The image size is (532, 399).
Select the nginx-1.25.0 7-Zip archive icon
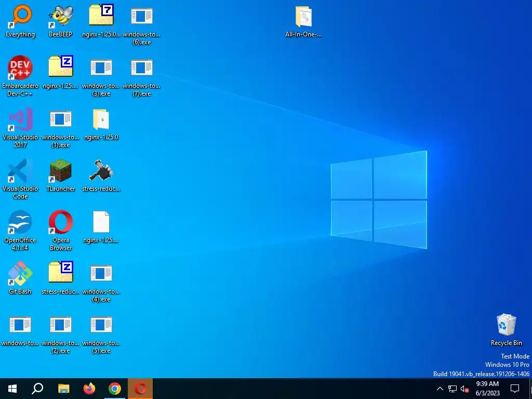click(x=101, y=21)
